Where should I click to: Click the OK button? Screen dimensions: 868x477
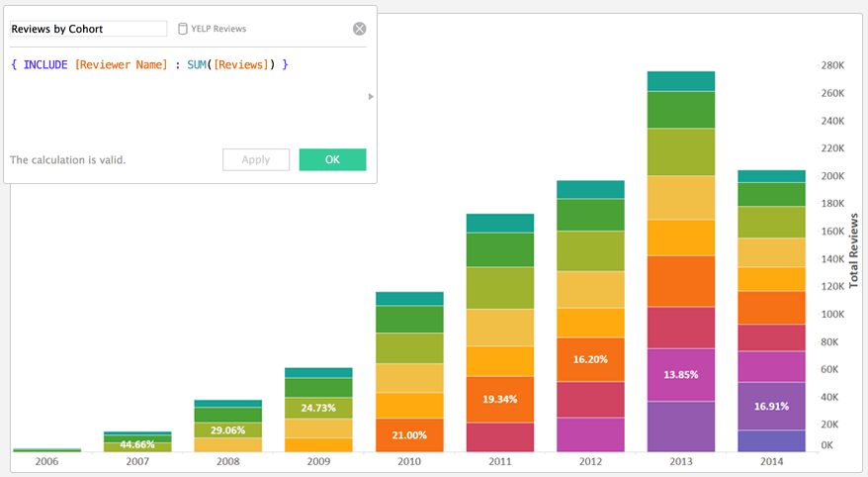tap(332, 159)
